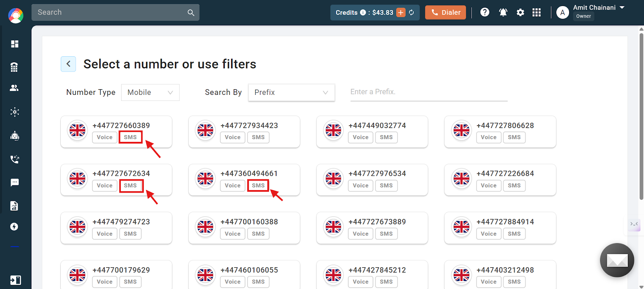Click Voice tag of +447727660389
The width and height of the screenshot is (644, 289).
point(105,137)
